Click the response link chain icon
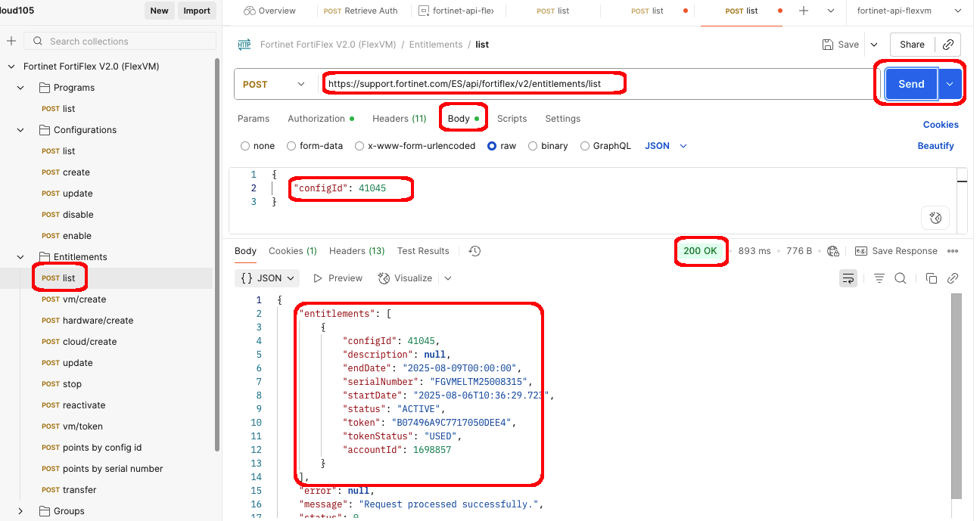Image resolution: width=980 pixels, height=521 pixels. 953,278
